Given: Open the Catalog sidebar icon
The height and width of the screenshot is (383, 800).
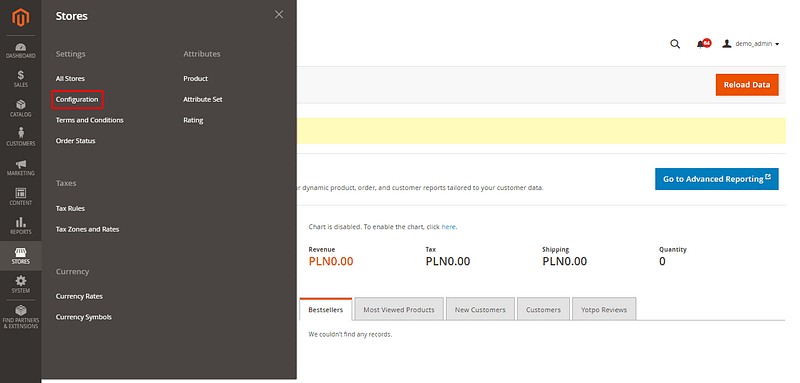Looking at the screenshot, I should click(x=21, y=109).
